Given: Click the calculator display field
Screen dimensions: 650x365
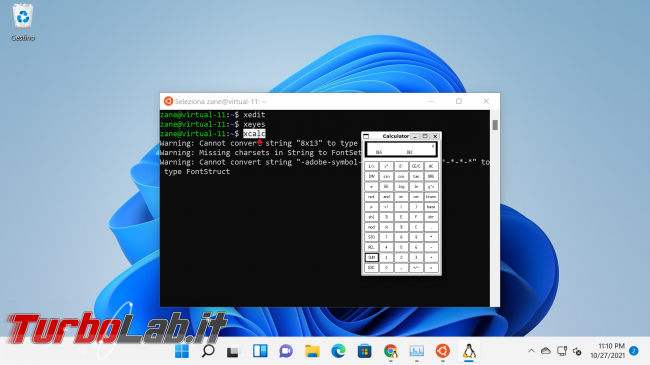Looking at the screenshot, I should tap(401, 149).
